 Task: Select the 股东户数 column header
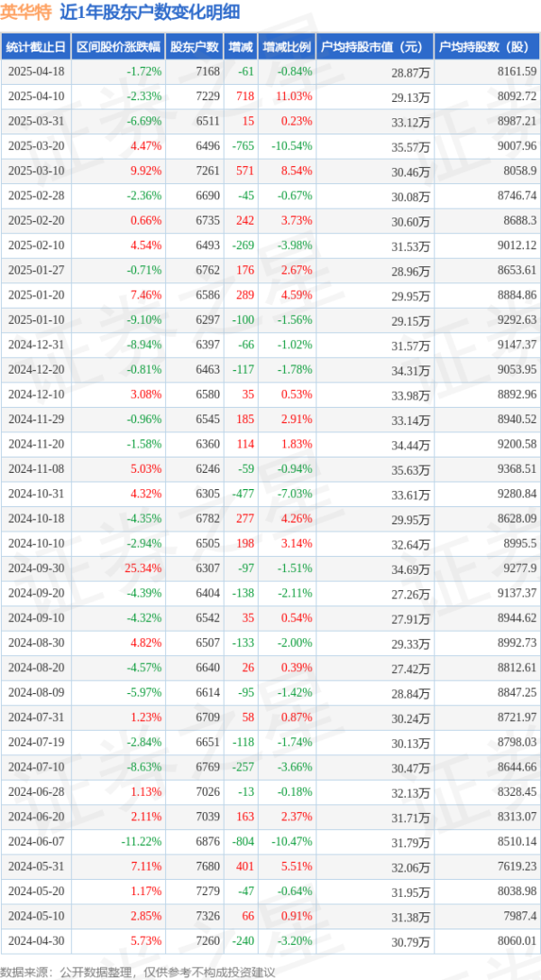point(195,47)
